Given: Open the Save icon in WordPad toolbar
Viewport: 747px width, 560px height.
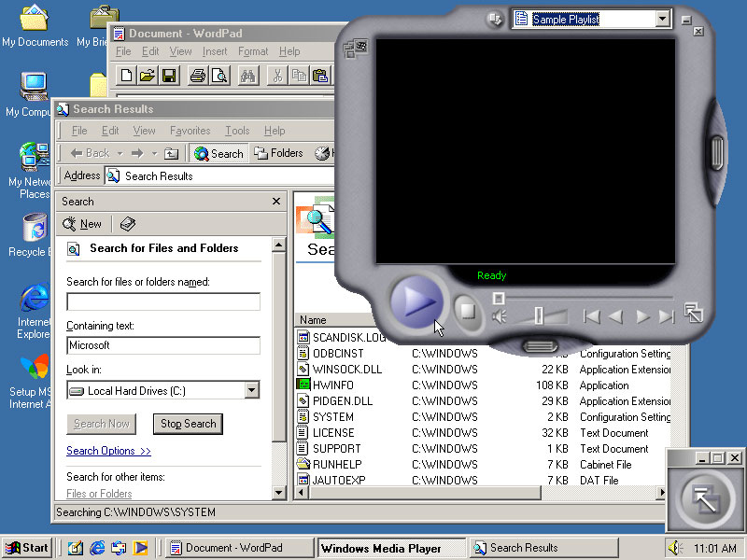Looking at the screenshot, I should tap(170, 76).
